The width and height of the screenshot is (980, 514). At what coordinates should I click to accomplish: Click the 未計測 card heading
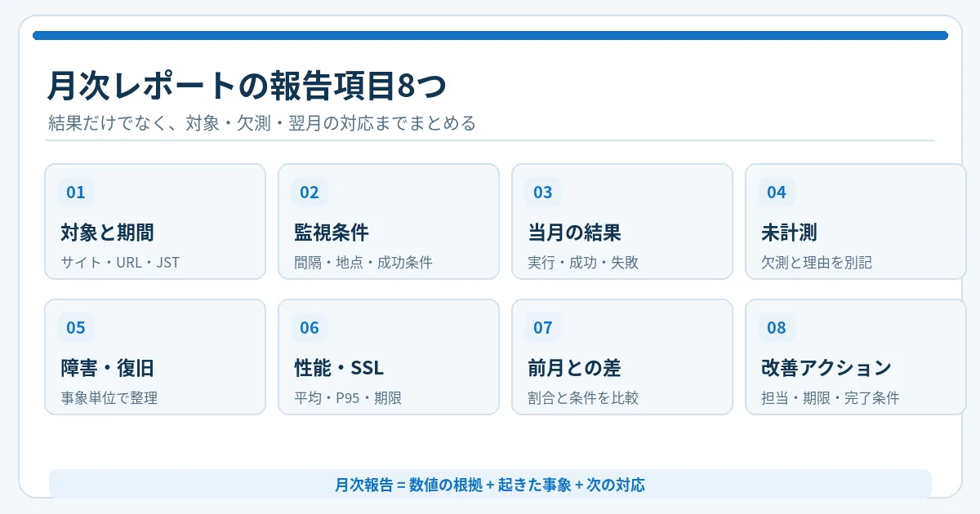click(789, 233)
